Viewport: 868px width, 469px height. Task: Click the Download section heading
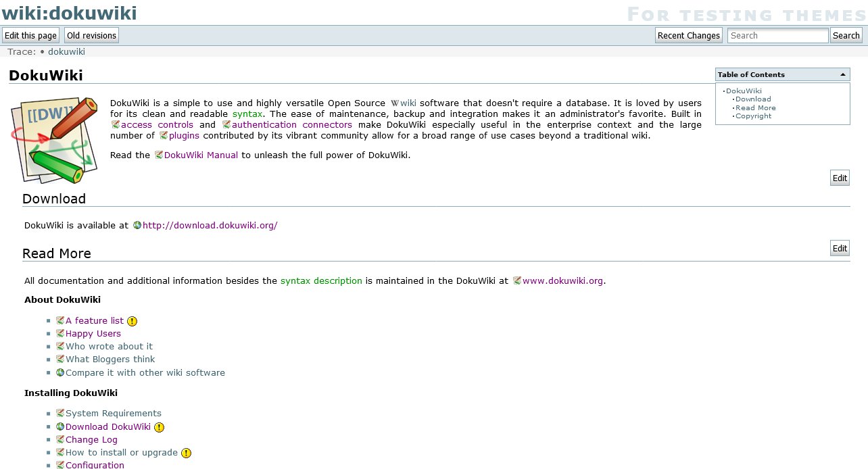coord(54,199)
